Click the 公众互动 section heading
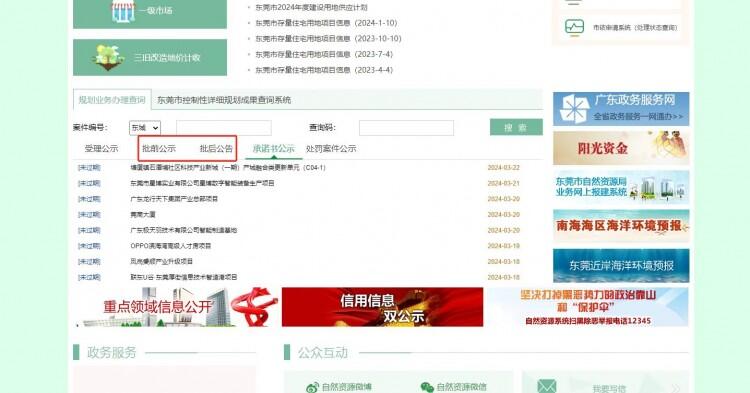 (323, 353)
